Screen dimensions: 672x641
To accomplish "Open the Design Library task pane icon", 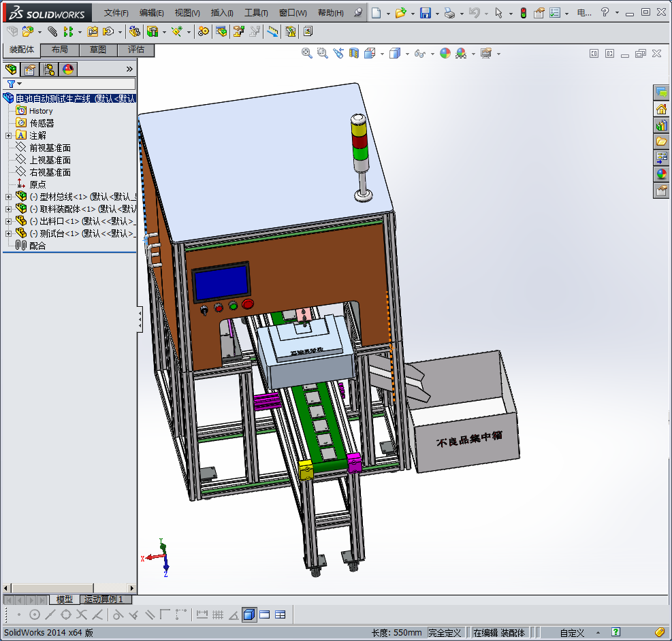I will (x=661, y=125).
